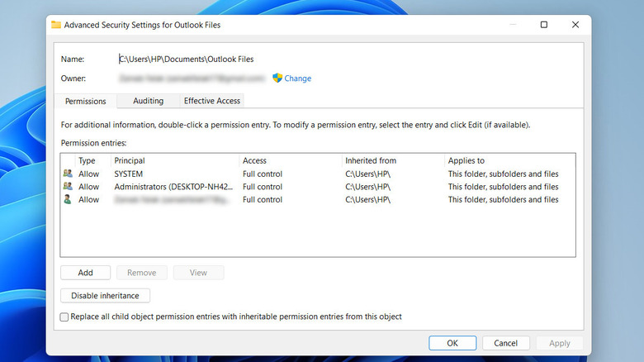The image size is (644, 362).
Task: Click the Principal column header
Action: pos(130,160)
